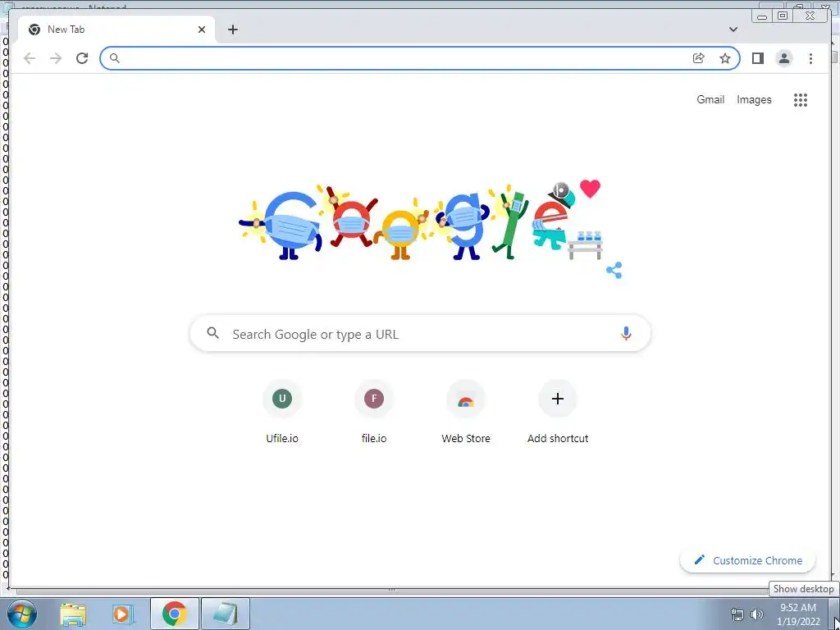The height and width of the screenshot is (630, 840).
Task: Open the Ufile.io shortcut
Action: click(282, 412)
